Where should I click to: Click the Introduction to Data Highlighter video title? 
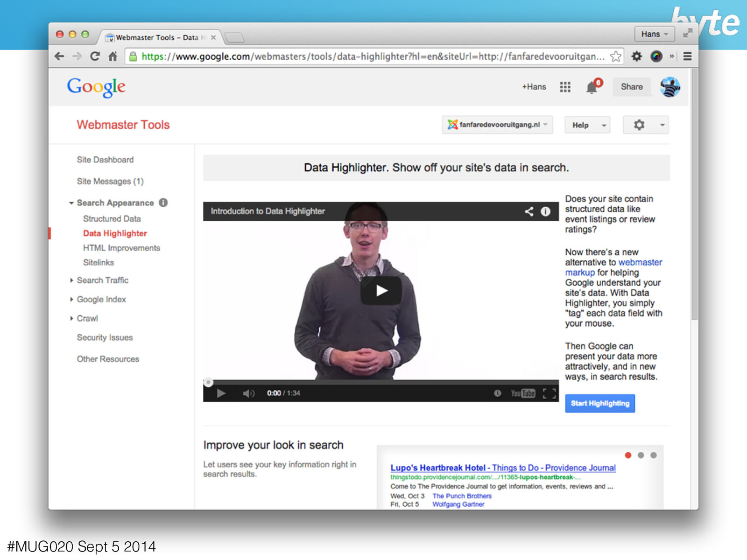tap(268, 211)
